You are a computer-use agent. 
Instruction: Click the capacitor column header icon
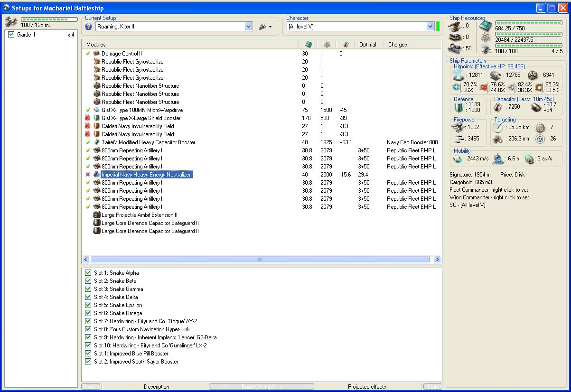[346, 45]
